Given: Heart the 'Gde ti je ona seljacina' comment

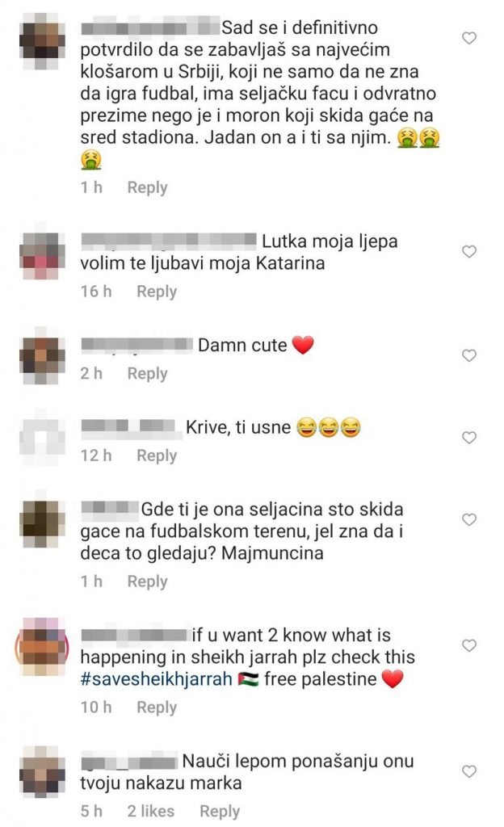Looking at the screenshot, I should [x=468, y=520].
